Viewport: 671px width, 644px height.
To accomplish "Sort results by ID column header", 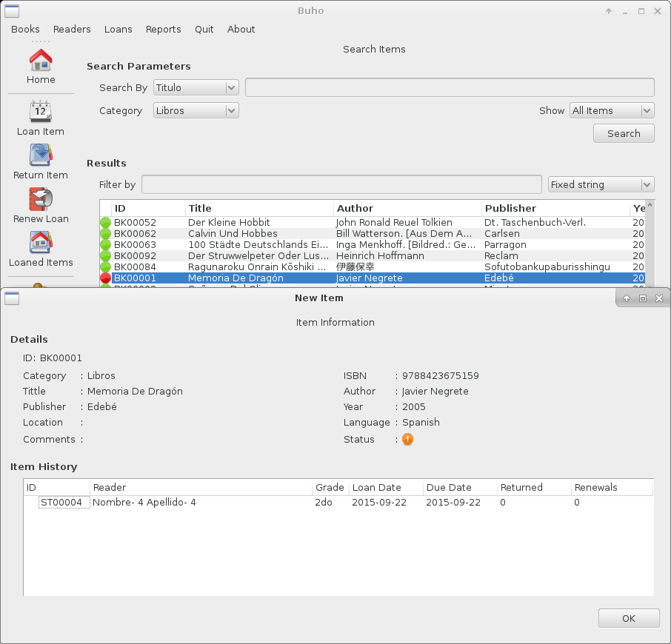I will (x=148, y=208).
